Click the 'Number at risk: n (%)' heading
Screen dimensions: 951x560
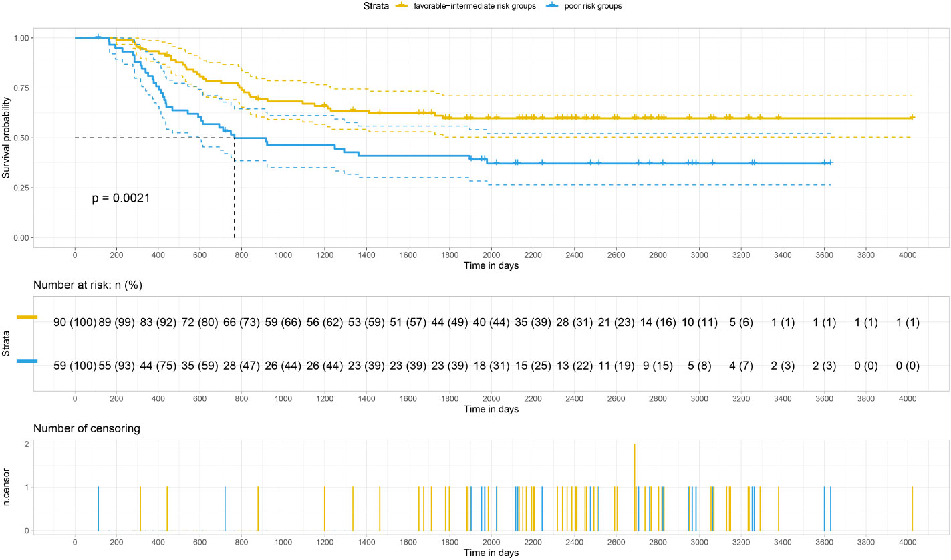click(x=90, y=286)
